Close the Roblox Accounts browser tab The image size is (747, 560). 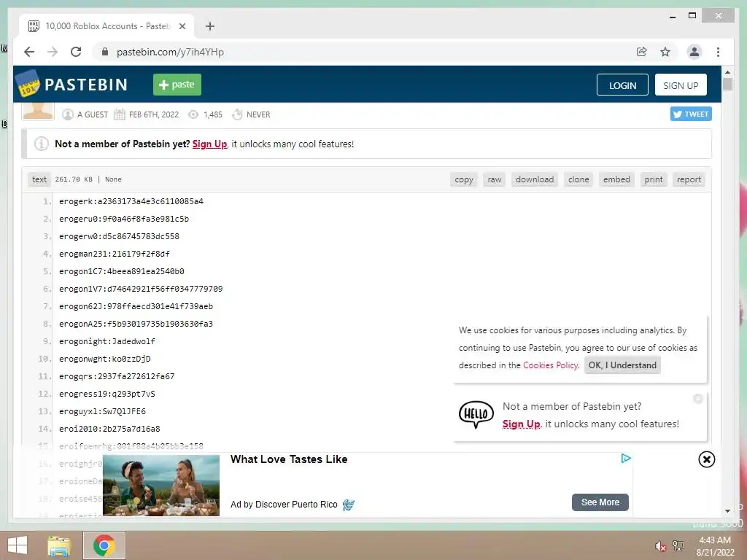point(182,26)
